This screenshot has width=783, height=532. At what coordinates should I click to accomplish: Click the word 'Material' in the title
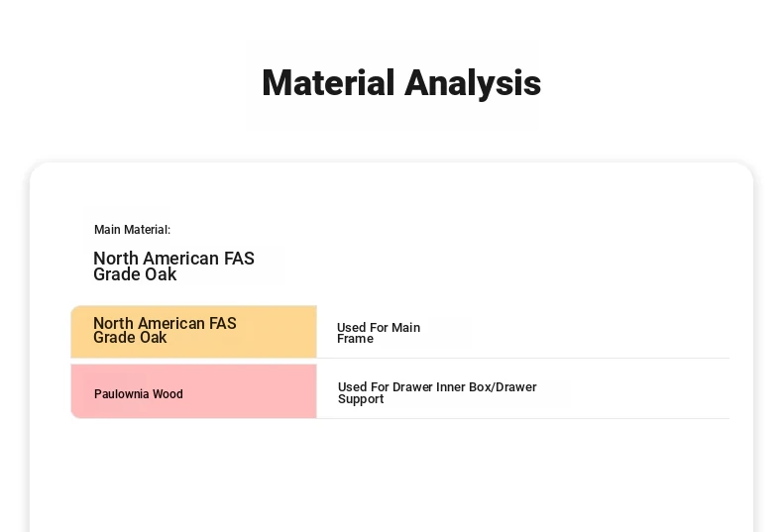pyautogui.click(x=329, y=83)
